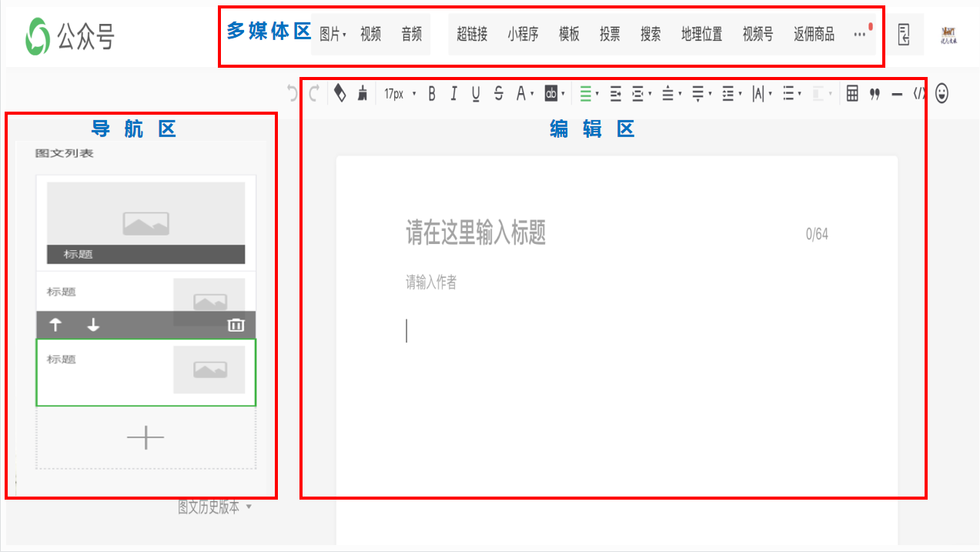
Task: Open the emoji picker
Action: pos(941,92)
